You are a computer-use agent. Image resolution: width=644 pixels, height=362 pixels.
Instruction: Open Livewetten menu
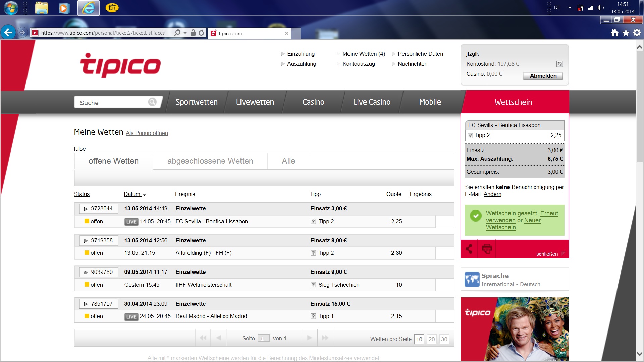click(x=255, y=102)
